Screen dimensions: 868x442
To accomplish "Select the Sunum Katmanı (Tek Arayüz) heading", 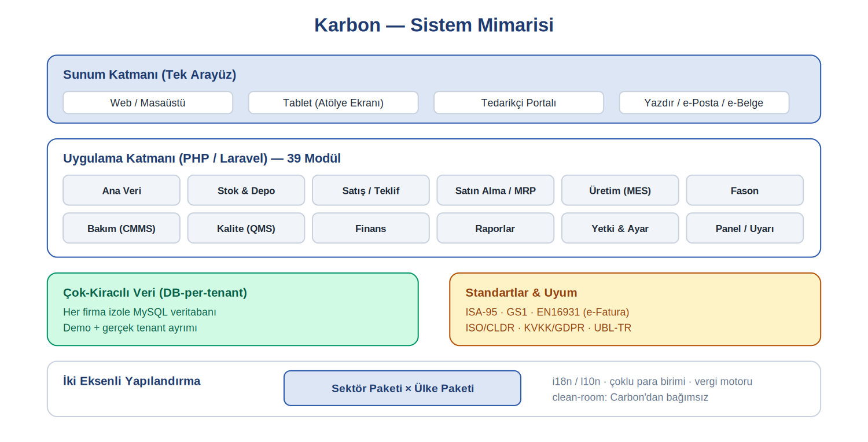I will pos(149,75).
